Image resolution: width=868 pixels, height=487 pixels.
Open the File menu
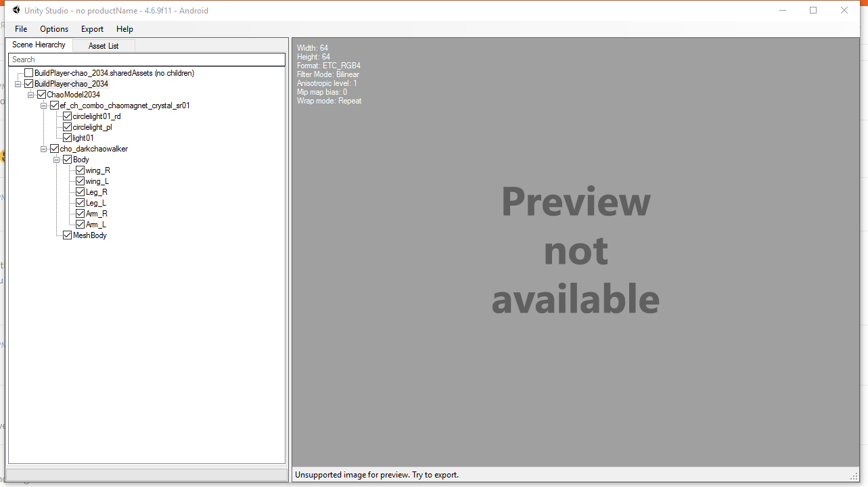pyautogui.click(x=21, y=29)
